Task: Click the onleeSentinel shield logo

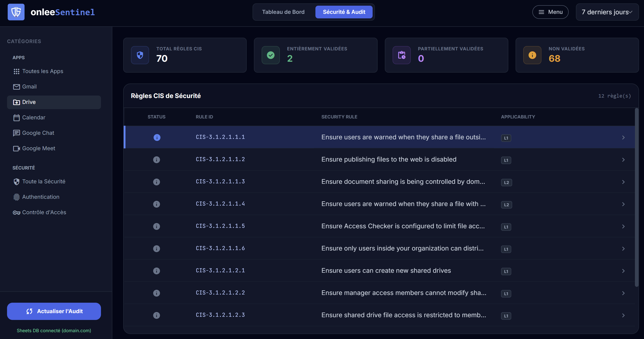Action: 16,12
